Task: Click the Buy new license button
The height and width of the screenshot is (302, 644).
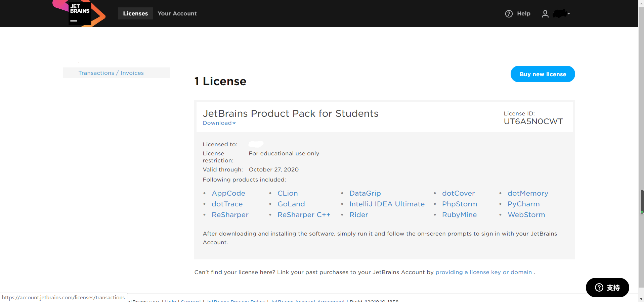Action: [x=542, y=74]
